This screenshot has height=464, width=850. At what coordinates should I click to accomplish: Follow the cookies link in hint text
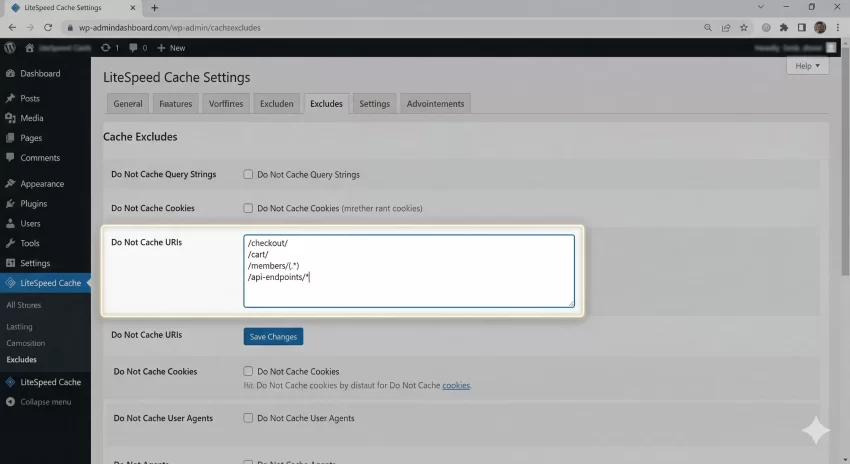(456, 385)
